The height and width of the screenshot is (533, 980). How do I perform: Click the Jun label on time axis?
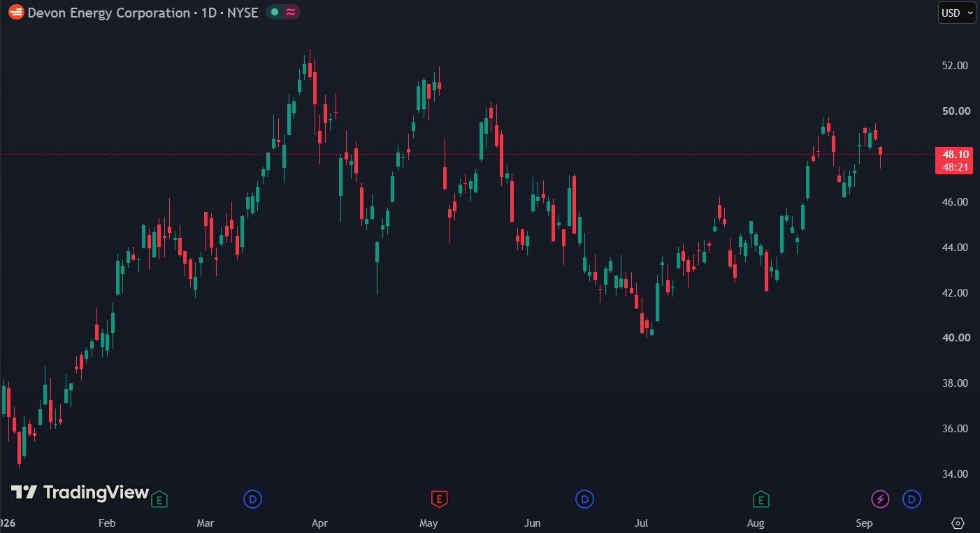[533, 523]
